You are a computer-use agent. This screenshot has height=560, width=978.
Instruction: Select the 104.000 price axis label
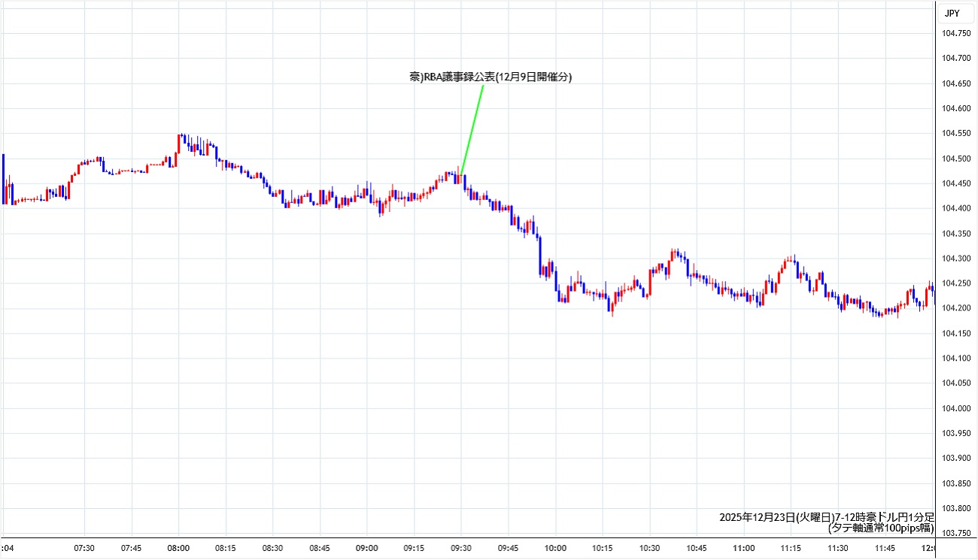(x=958, y=408)
